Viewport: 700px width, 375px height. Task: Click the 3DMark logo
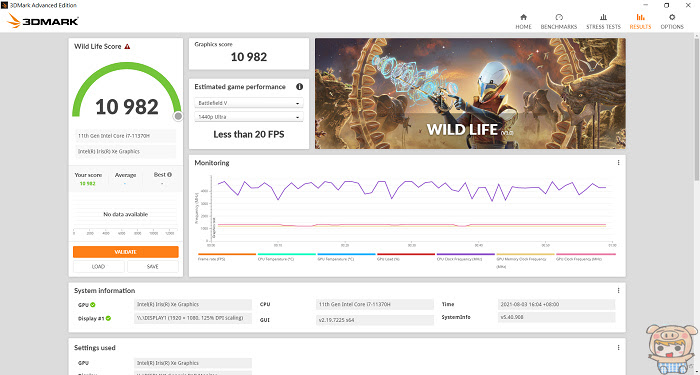43,21
